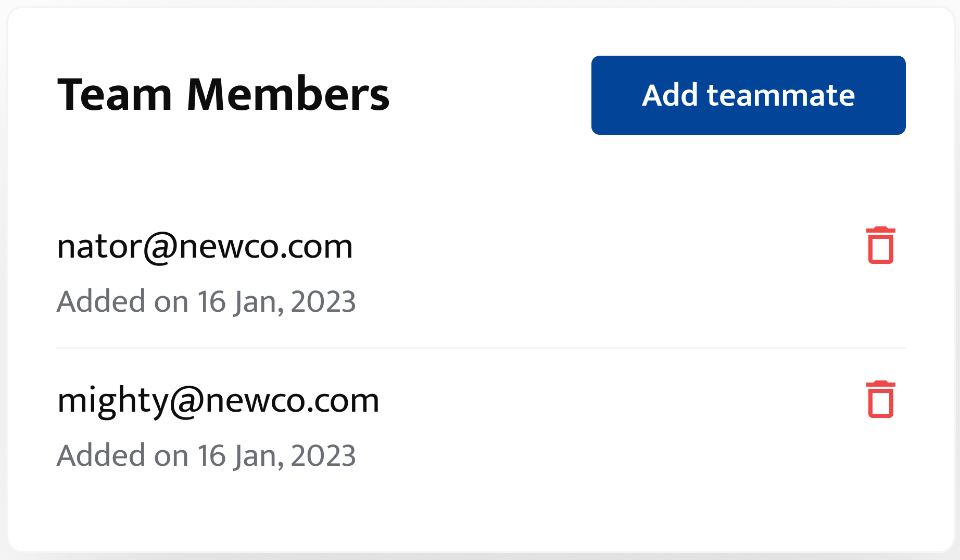This screenshot has height=560, width=960.
Task: Click the red trash can beside nator
Action: 880,246
